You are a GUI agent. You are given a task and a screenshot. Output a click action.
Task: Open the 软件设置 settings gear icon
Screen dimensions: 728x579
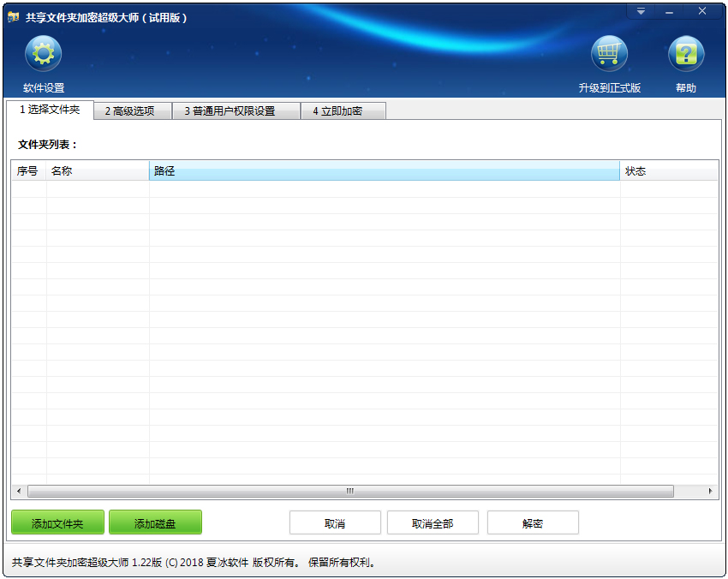point(43,53)
